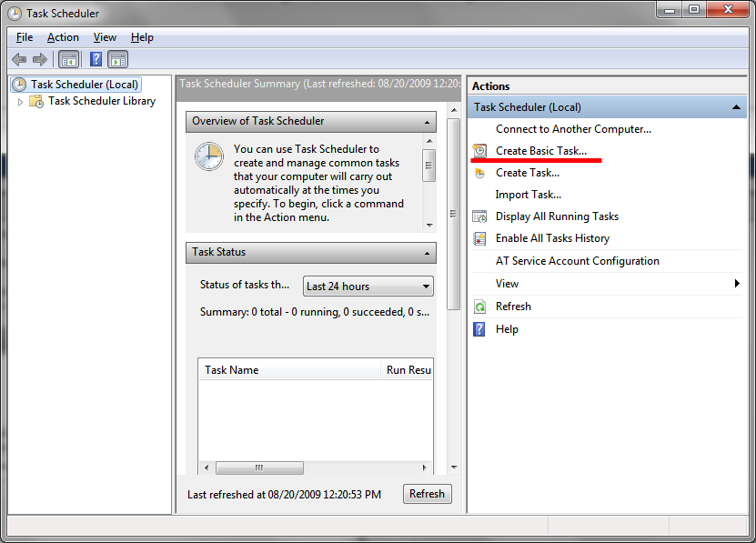Toggle the Action pane toolbar icon

[118, 60]
